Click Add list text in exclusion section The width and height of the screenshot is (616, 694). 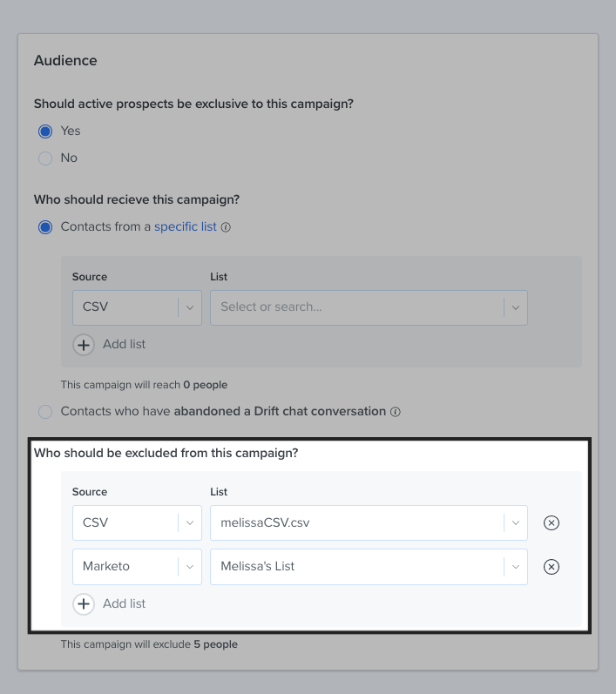124,603
